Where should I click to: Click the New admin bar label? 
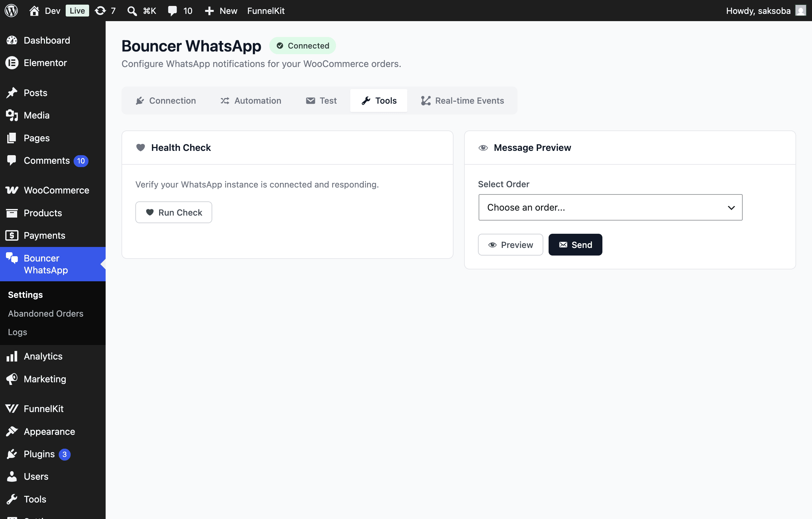(228, 11)
